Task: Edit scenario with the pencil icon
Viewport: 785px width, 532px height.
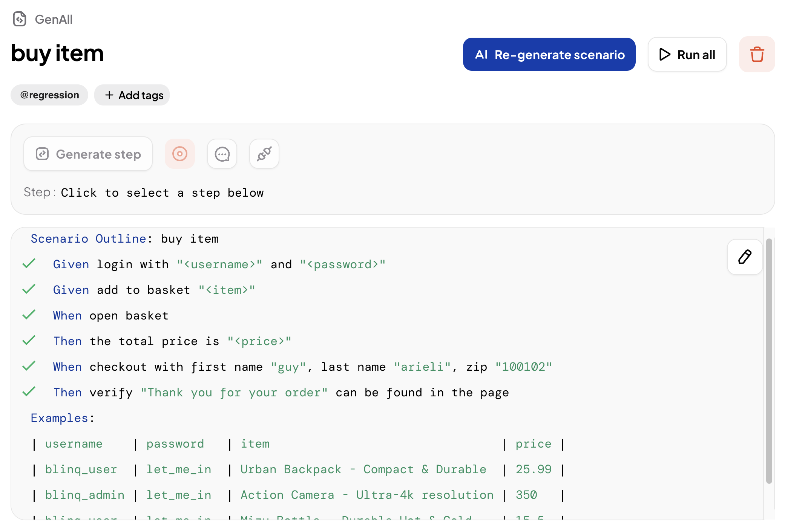Action: 745,257
